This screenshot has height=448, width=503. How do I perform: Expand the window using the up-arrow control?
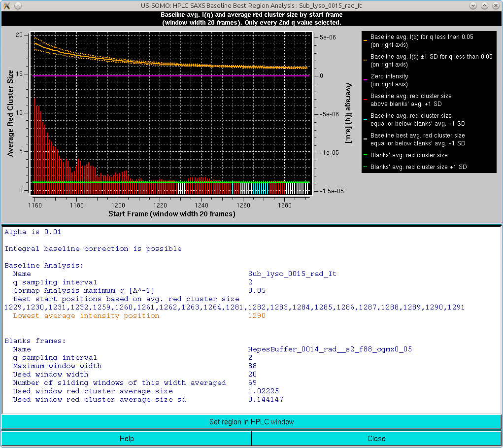point(484,5)
